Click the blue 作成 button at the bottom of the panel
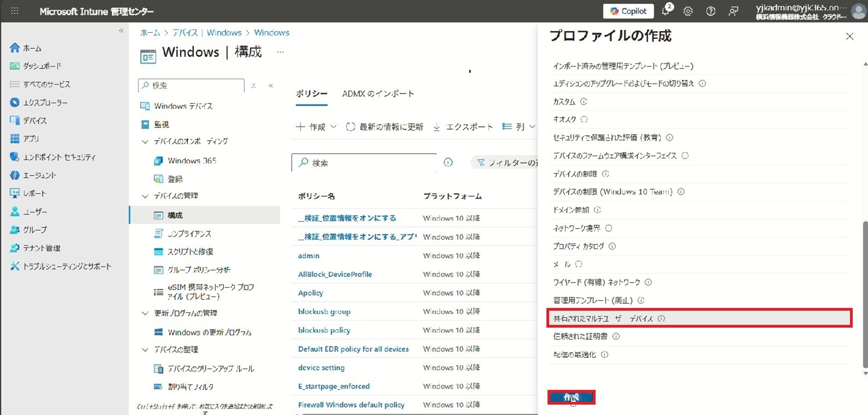868x415 pixels. [x=571, y=397]
